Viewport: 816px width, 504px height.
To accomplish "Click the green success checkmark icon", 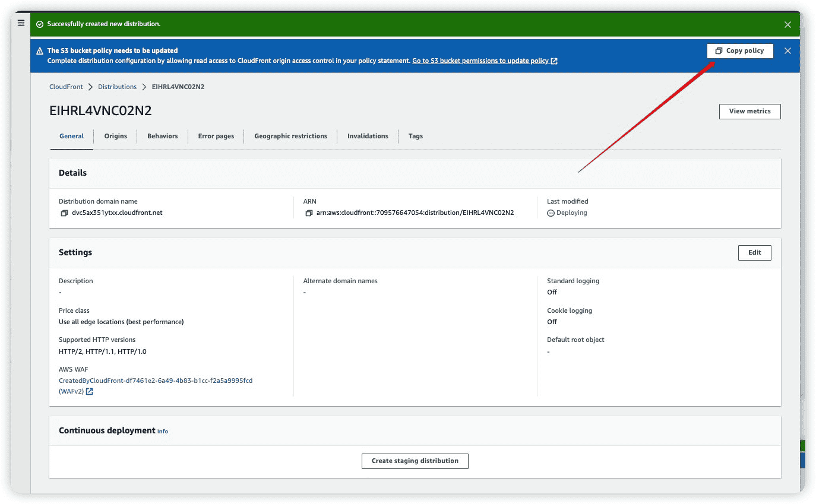I will point(40,24).
